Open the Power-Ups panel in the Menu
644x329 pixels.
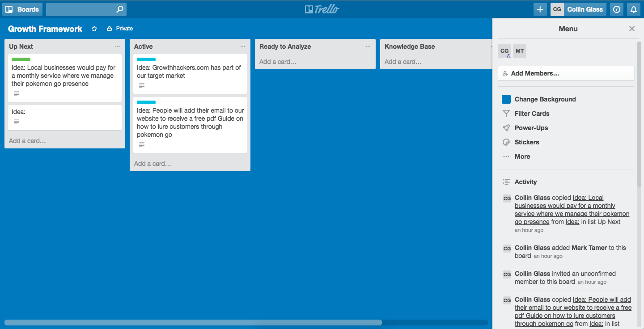tap(533, 127)
